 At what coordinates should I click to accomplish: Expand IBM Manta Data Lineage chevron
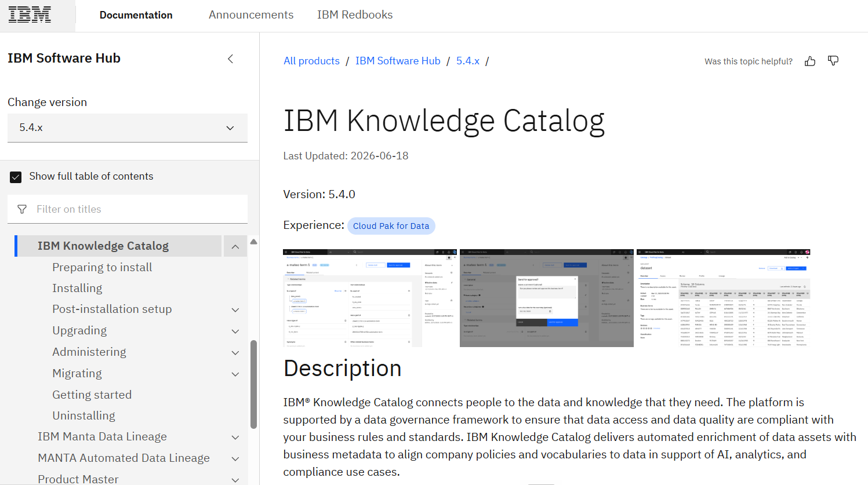(x=235, y=437)
